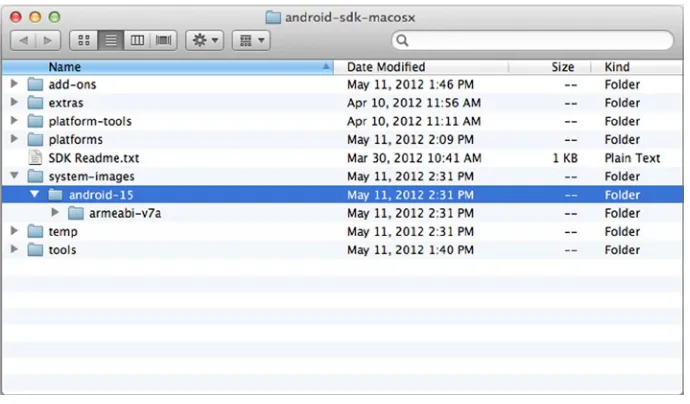This screenshot has width=690, height=404.
Task: Switch to icon view
Action: click(84, 40)
